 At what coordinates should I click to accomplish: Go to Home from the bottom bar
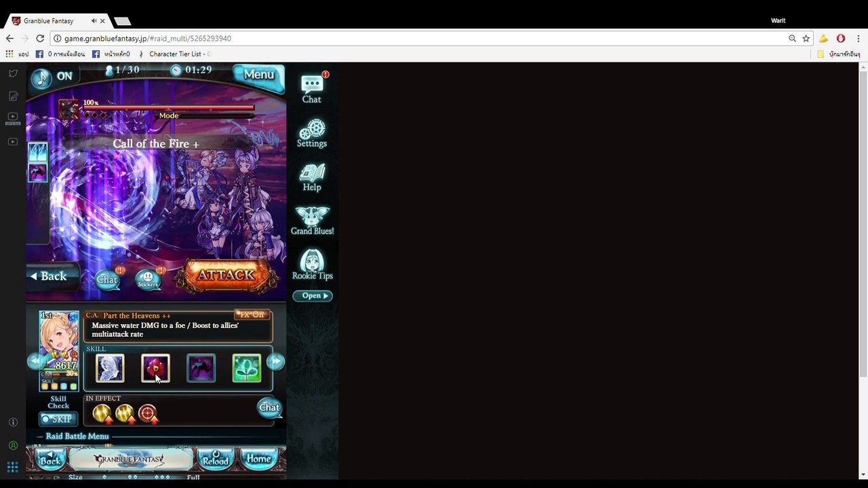[258, 460]
